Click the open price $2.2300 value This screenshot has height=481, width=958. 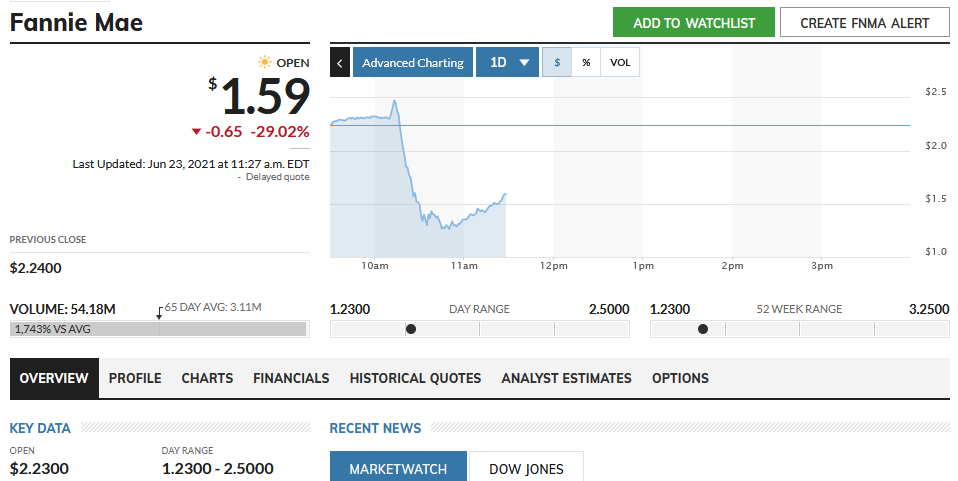[x=39, y=469]
